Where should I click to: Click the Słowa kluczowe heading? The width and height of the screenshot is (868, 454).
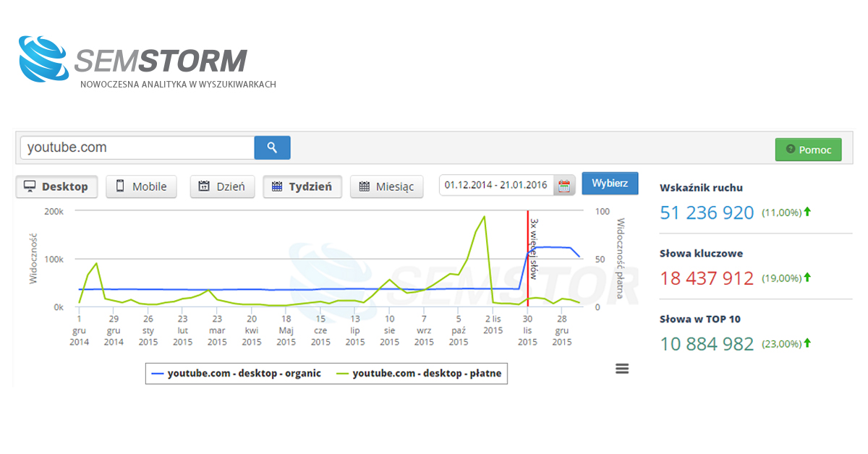pyautogui.click(x=701, y=254)
